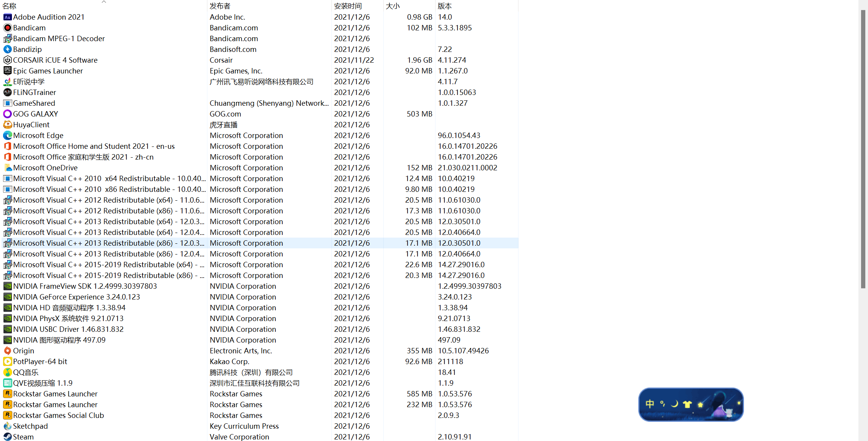Toggle the moon icon on the IME bar
Screen dimensions: 868x441
pos(674,404)
